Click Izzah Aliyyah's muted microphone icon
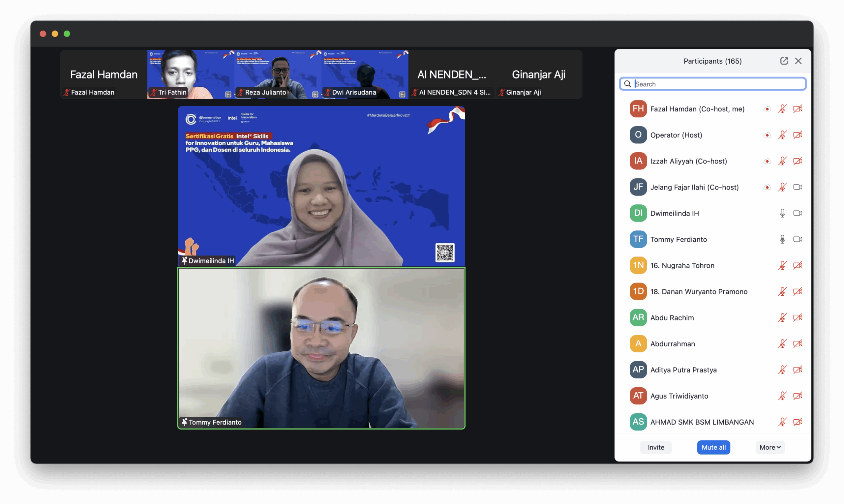This screenshot has height=504, width=844. [x=782, y=161]
